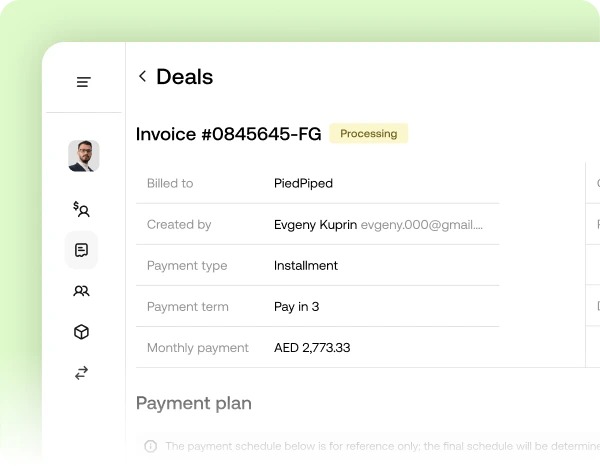Select the Installment payment type value

coord(306,266)
